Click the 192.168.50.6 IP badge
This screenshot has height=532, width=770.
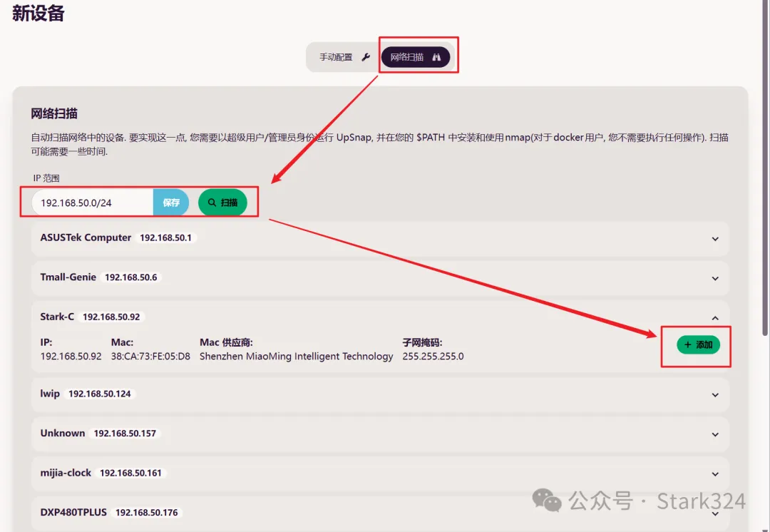130,277
